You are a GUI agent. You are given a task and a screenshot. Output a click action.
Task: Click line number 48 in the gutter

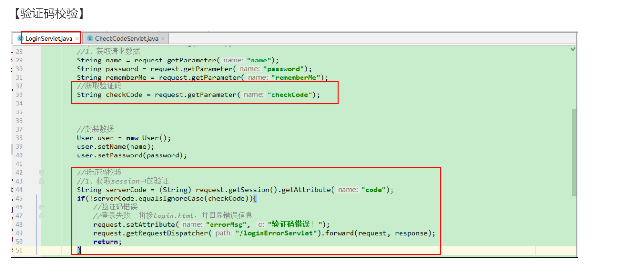19,224
